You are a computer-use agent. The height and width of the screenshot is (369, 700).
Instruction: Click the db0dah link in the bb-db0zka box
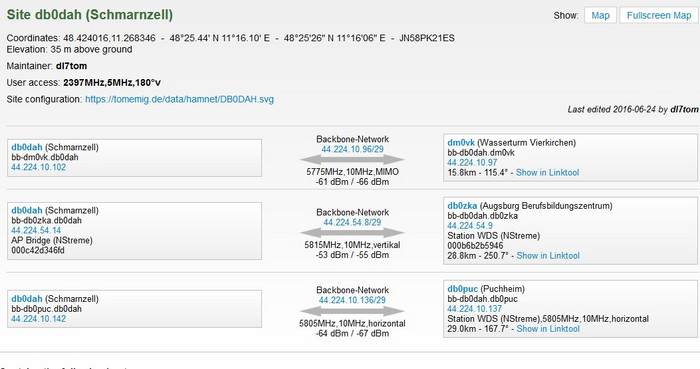(27, 210)
